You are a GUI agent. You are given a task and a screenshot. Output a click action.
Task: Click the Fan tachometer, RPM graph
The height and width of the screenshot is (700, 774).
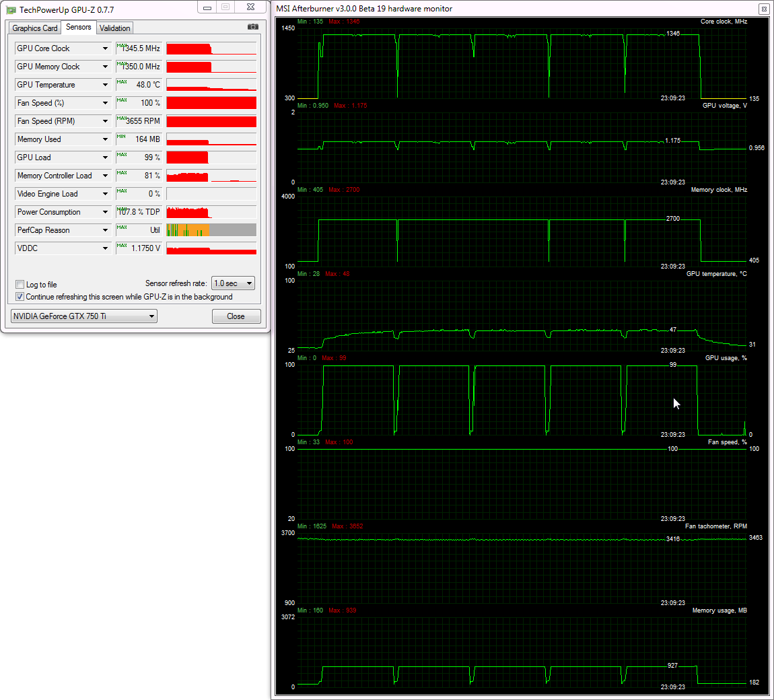(x=522, y=568)
